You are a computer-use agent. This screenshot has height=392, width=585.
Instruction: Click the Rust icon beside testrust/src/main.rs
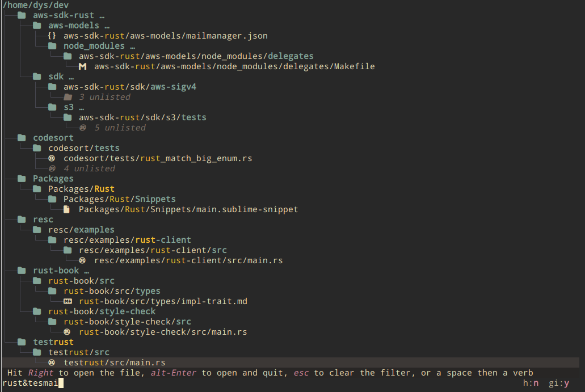52,363
